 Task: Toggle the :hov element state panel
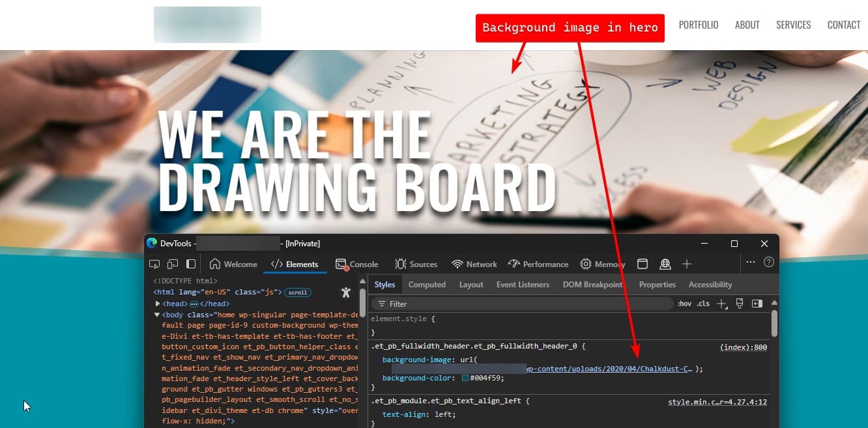(x=684, y=304)
